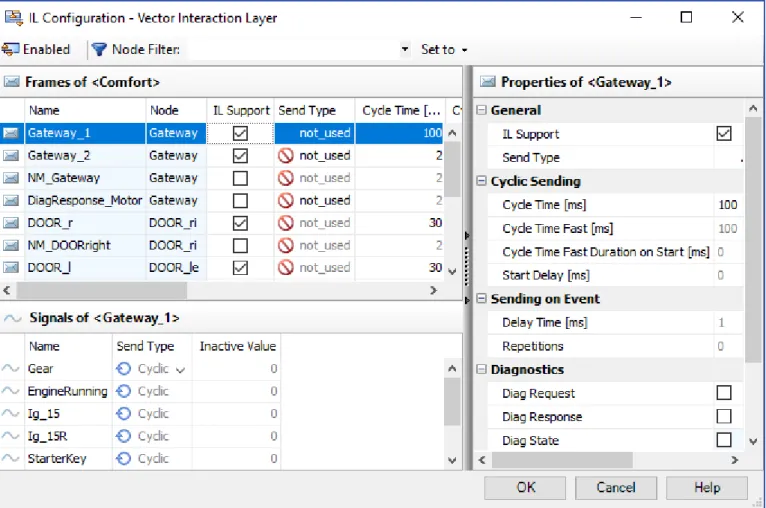This screenshot has height=508, width=766.
Task: Click the Cancel button
Action: coord(616,487)
